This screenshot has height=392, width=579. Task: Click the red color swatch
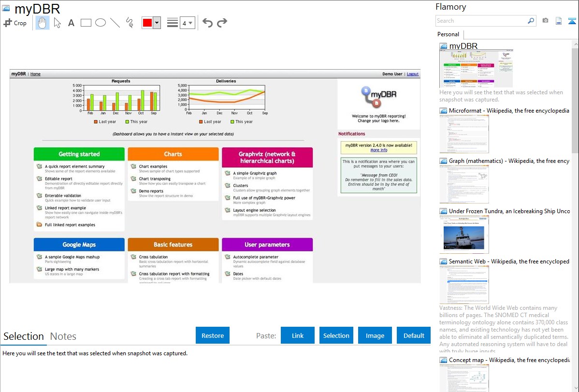coord(147,23)
